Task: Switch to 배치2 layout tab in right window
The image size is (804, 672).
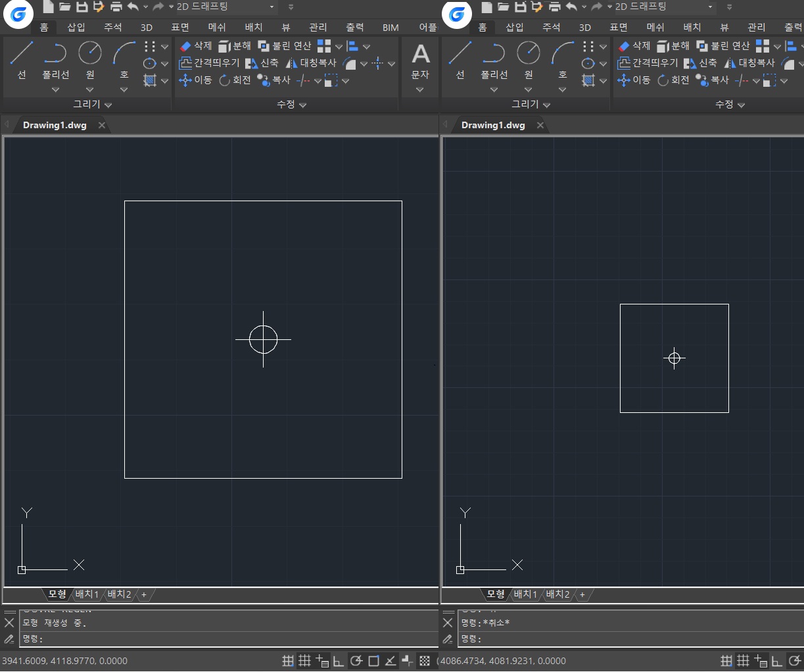Action: pyautogui.click(x=557, y=594)
